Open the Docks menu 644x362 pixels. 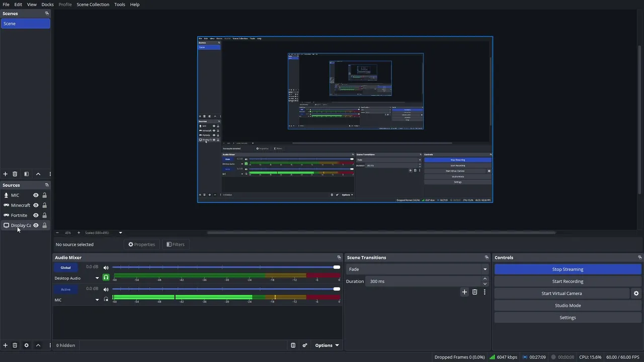(x=47, y=5)
